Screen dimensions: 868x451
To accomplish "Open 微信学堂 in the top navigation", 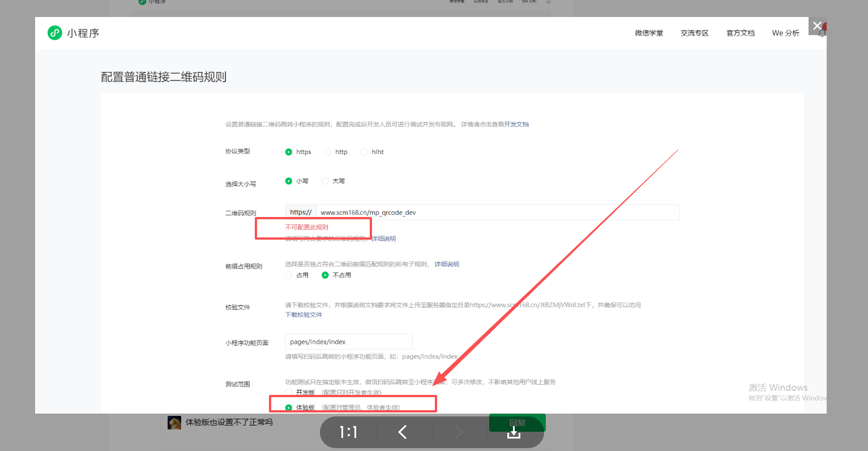I will pos(649,33).
